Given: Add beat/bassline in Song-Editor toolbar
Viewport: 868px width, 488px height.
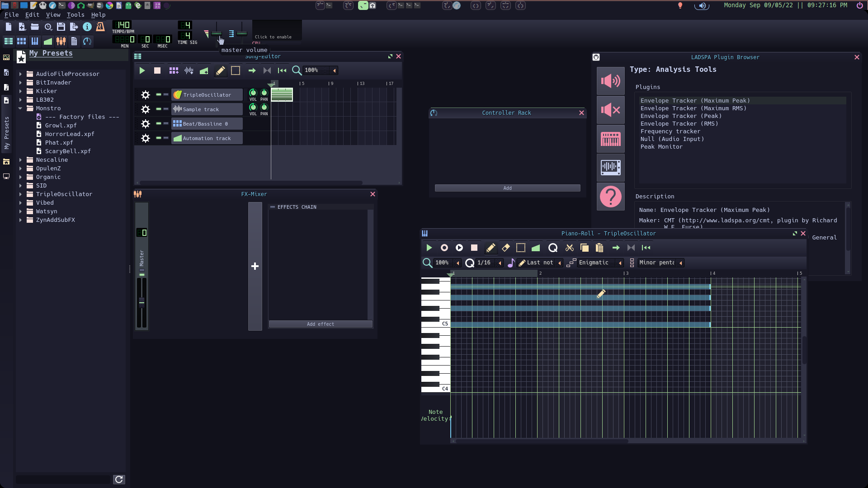Looking at the screenshot, I should tap(174, 70).
